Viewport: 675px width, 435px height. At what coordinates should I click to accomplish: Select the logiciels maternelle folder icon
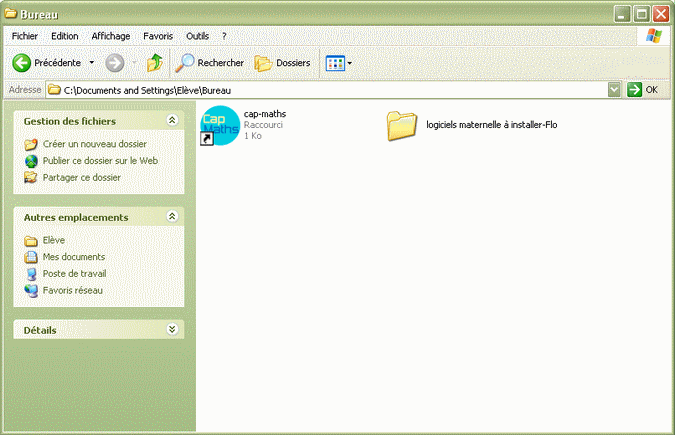402,125
